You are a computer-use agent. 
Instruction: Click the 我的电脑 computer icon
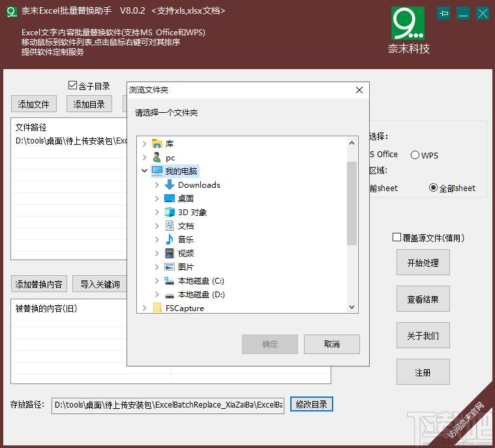[x=157, y=171]
